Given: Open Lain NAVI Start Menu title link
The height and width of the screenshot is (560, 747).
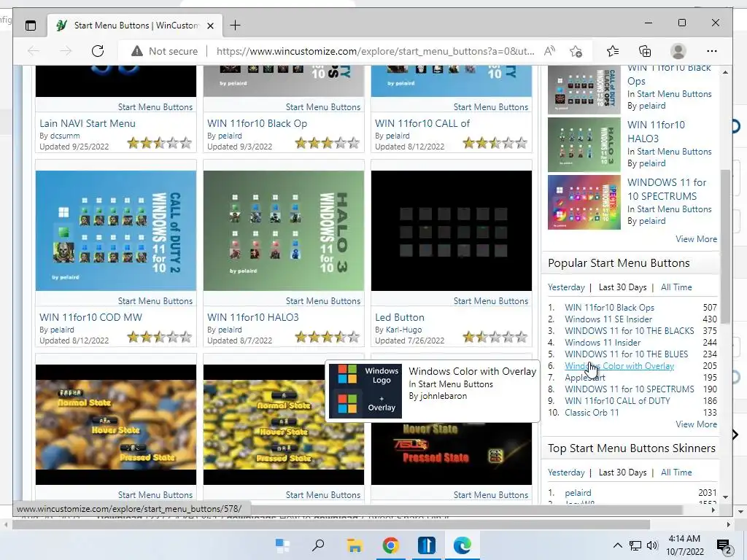Looking at the screenshot, I should point(88,123).
